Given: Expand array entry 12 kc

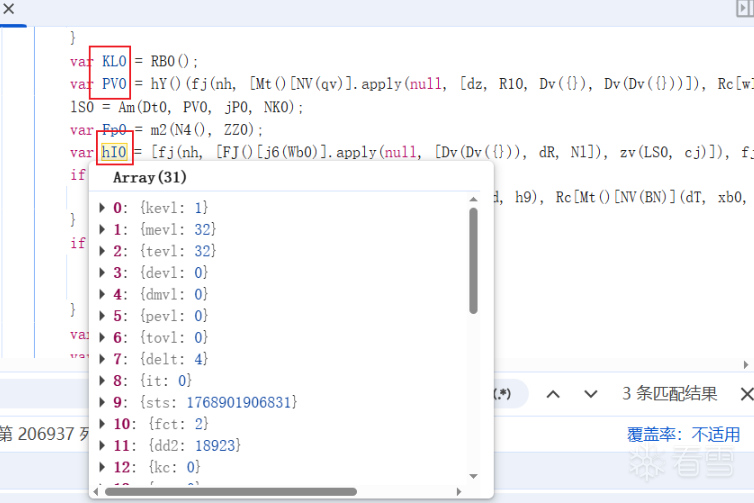Looking at the screenshot, I should [x=102, y=467].
